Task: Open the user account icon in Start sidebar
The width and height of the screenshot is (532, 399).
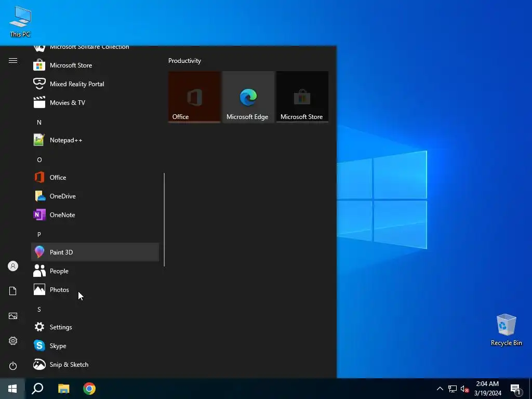Action: pos(13,266)
